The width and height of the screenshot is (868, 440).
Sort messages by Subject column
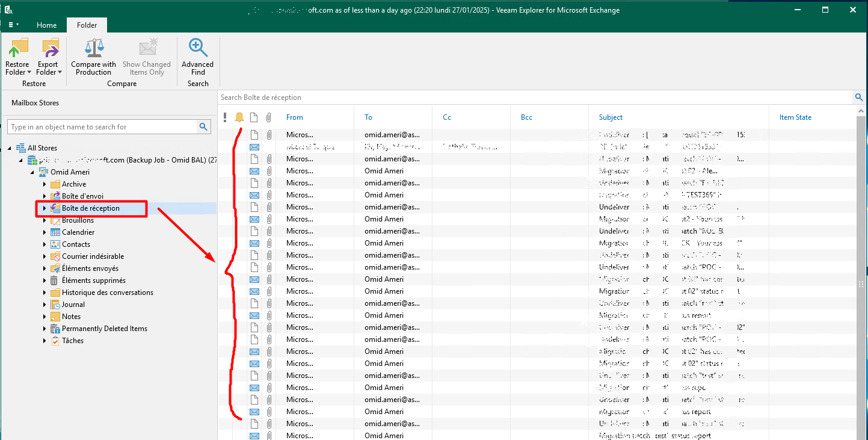[611, 117]
